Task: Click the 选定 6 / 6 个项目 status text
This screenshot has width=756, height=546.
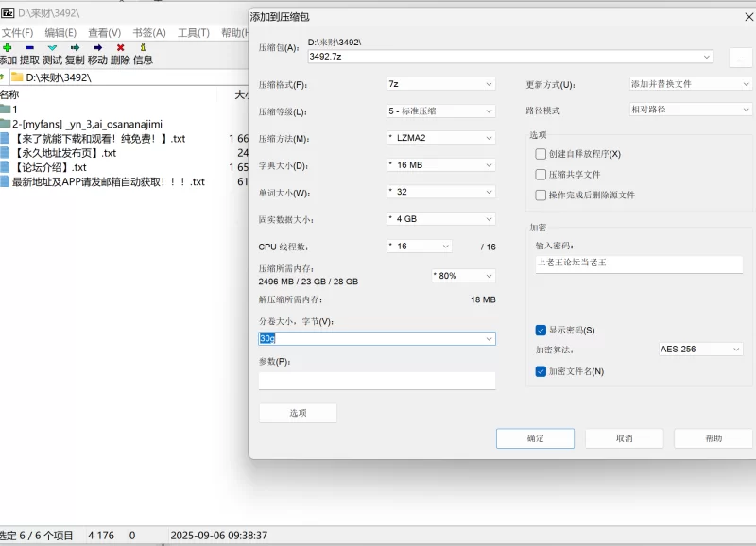Action: click(x=37, y=536)
